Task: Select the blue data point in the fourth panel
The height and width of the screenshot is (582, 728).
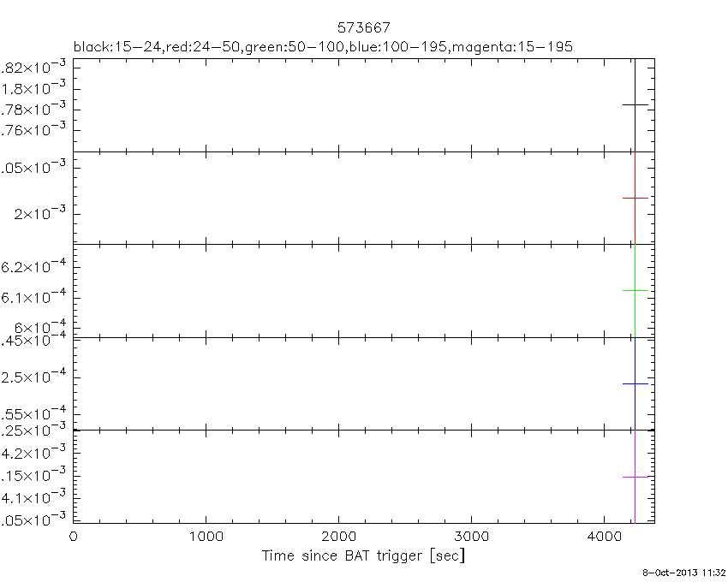Action: click(635, 383)
